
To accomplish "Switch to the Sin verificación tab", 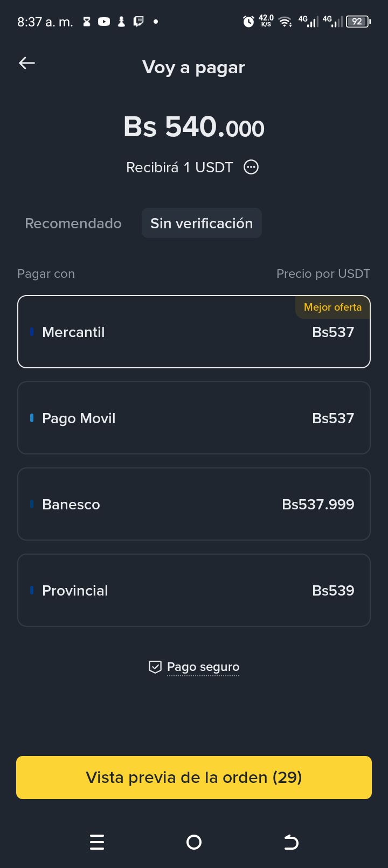I will [202, 223].
